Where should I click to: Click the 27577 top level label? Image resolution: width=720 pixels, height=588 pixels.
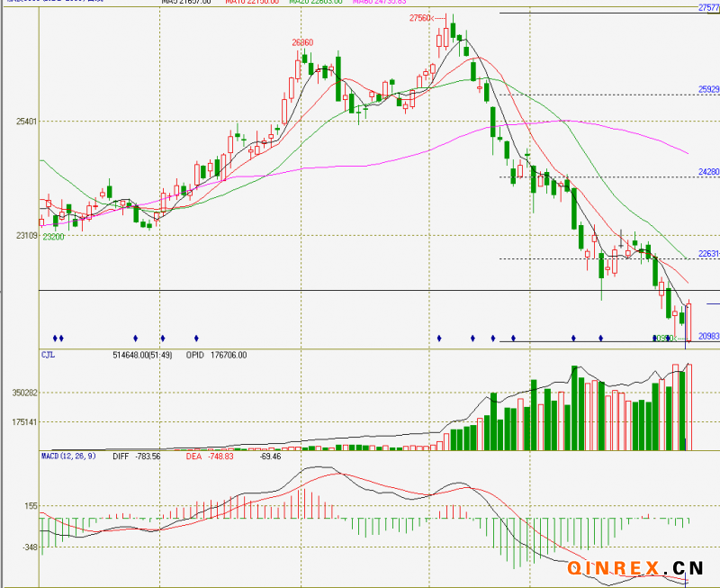coord(708,7)
